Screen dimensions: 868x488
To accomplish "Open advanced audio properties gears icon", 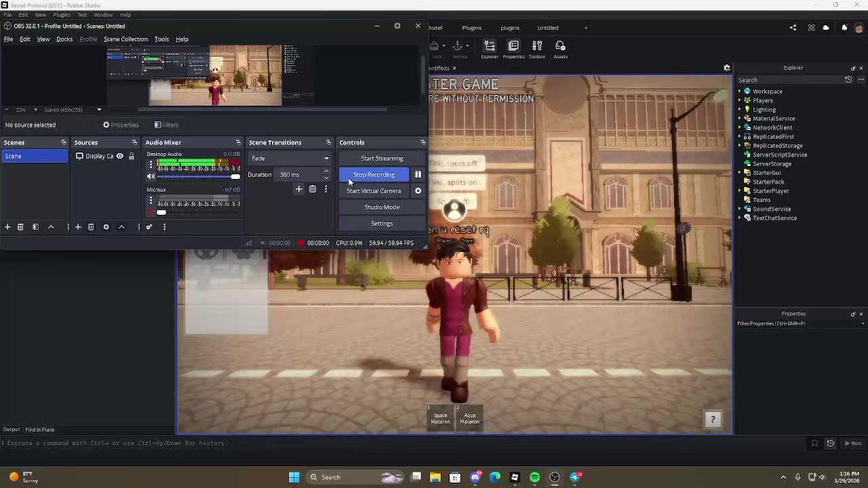I will pyautogui.click(x=149, y=227).
